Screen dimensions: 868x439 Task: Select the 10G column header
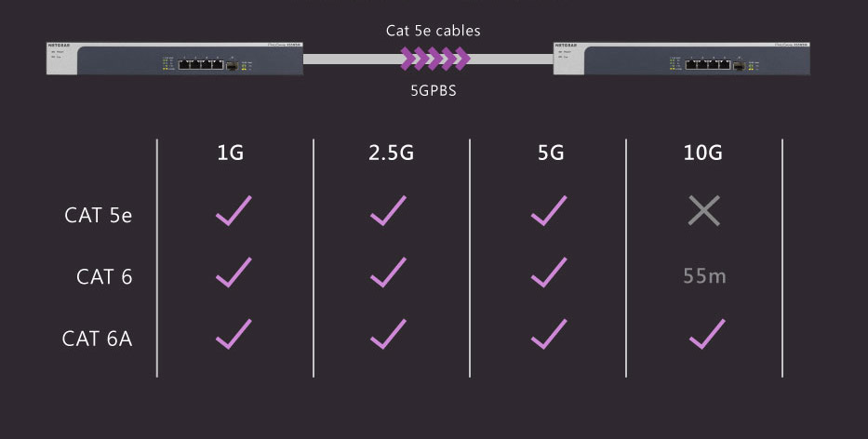pyautogui.click(x=702, y=153)
